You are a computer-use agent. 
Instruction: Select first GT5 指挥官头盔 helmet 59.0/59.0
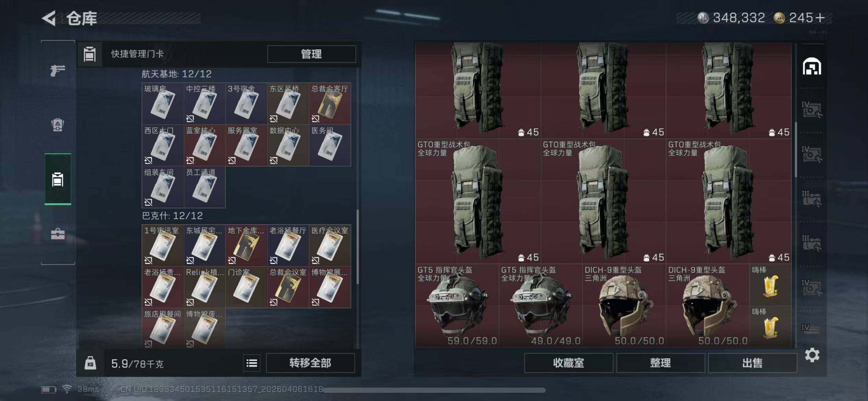457,306
